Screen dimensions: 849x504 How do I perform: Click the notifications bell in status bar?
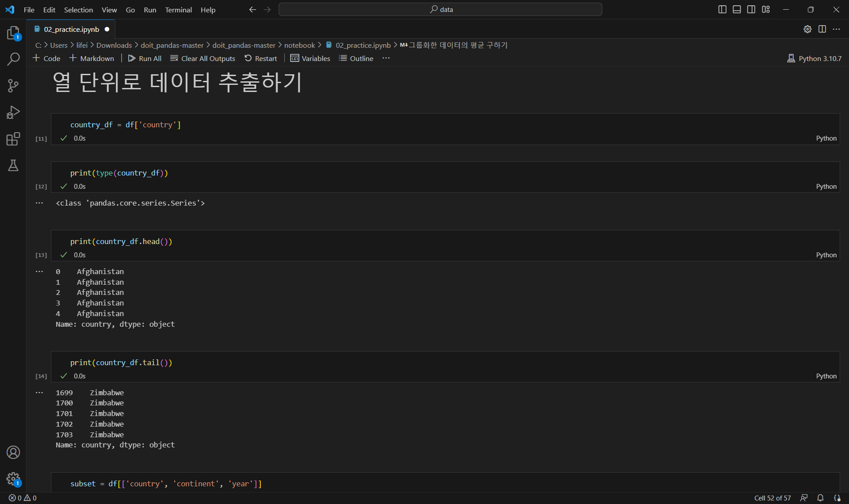pyautogui.click(x=820, y=498)
